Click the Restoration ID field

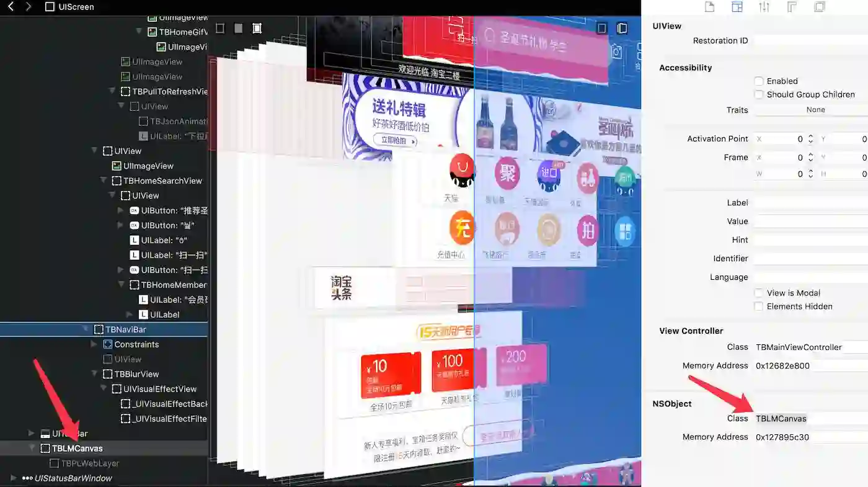click(811, 41)
